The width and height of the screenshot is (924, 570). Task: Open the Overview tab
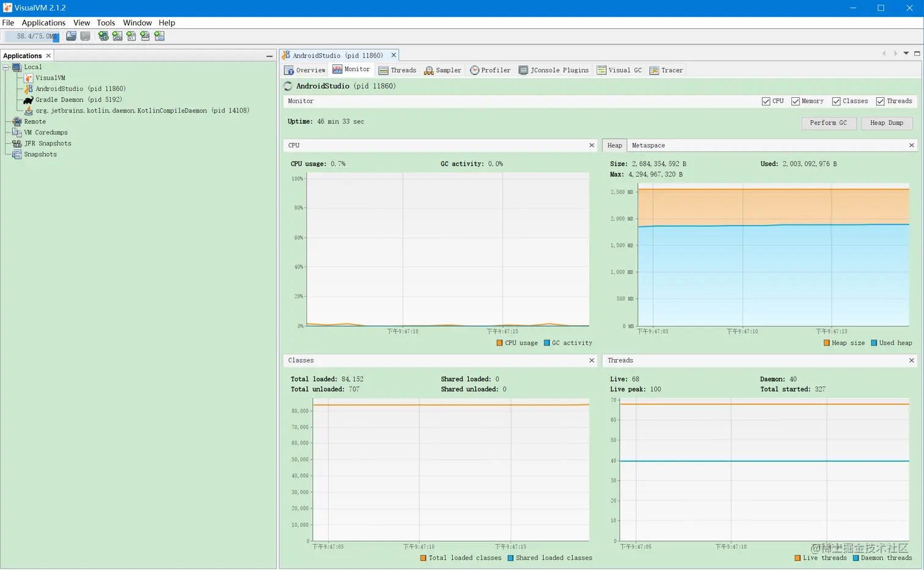click(305, 70)
